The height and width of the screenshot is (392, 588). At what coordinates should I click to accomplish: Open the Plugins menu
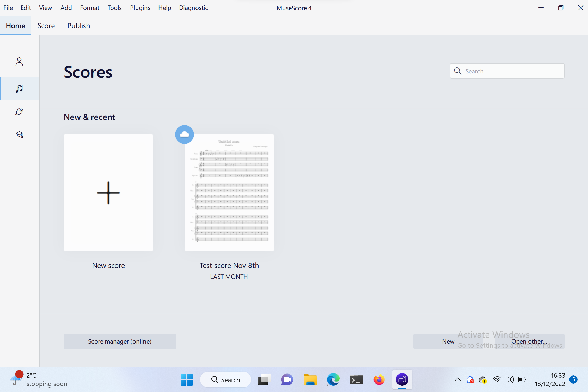pyautogui.click(x=140, y=8)
